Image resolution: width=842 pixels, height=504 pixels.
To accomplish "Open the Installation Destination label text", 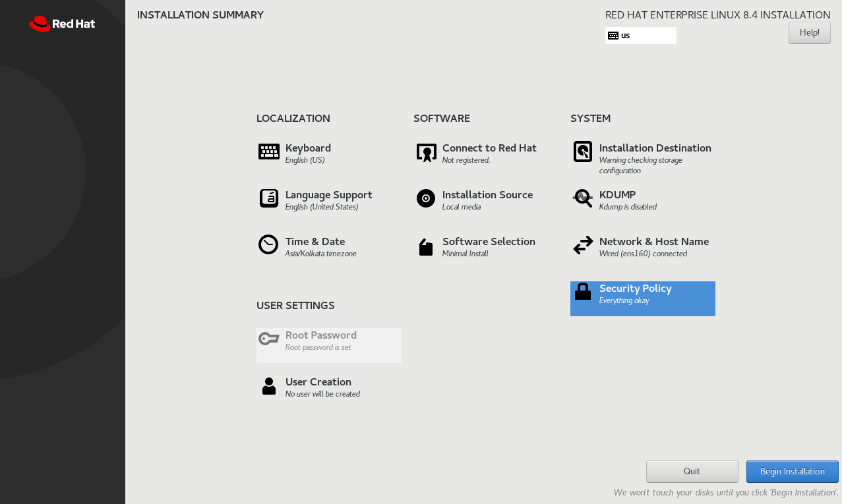I will pos(655,148).
